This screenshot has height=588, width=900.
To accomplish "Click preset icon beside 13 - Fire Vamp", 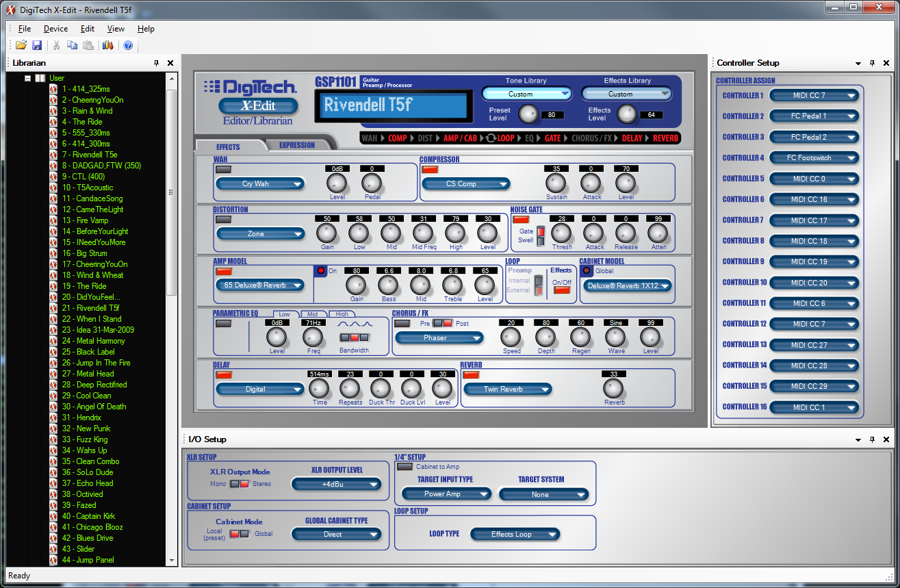I will point(53,220).
